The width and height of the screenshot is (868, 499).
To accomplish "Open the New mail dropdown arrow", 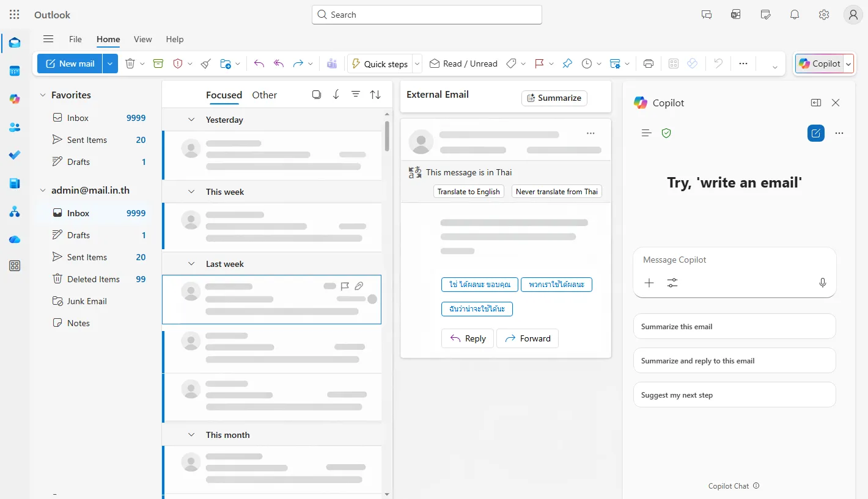I will (x=110, y=64).
